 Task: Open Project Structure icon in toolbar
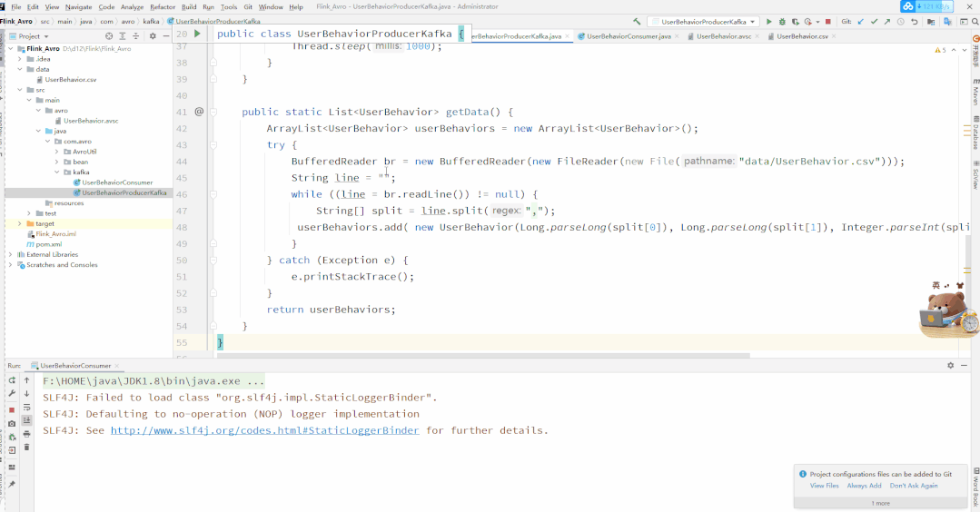tap(931, 21)
